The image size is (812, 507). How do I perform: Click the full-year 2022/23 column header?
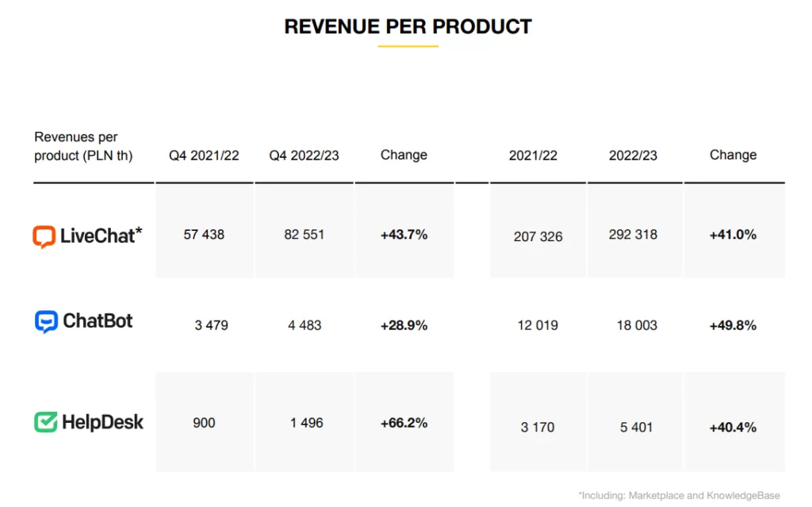pyautogui.click(x=633, y=156)
